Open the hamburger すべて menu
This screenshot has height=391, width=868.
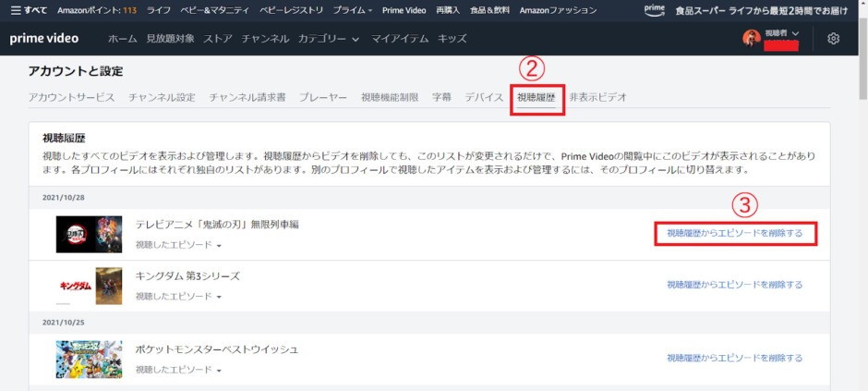29,10
